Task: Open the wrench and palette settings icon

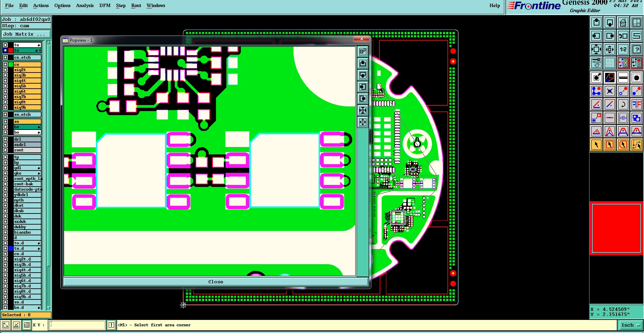Action: tap(596, 63)
